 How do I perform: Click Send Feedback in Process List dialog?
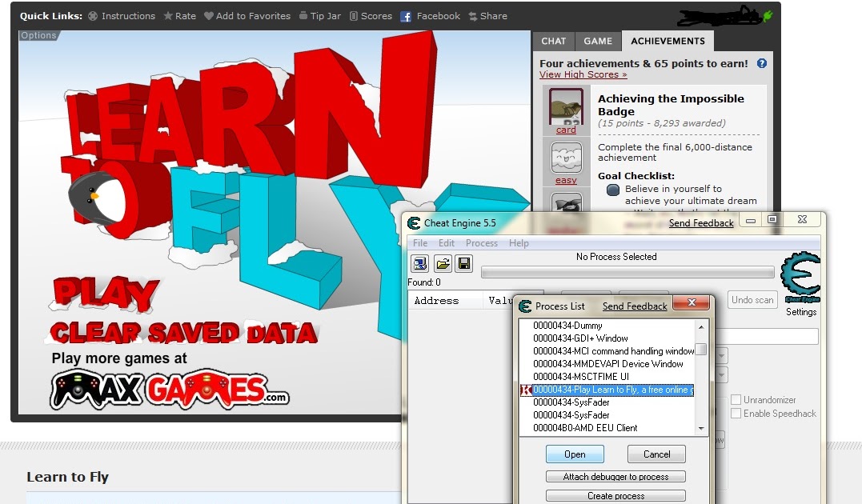pyautogui.click(x=635, y=306)
